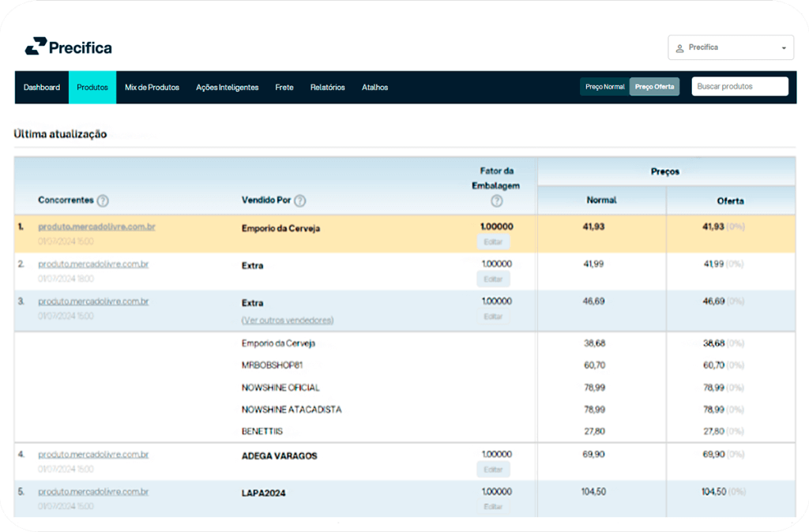Focus the Buscar produtos search field
Viewport: 809px width, 532px height.
[739, 86]
